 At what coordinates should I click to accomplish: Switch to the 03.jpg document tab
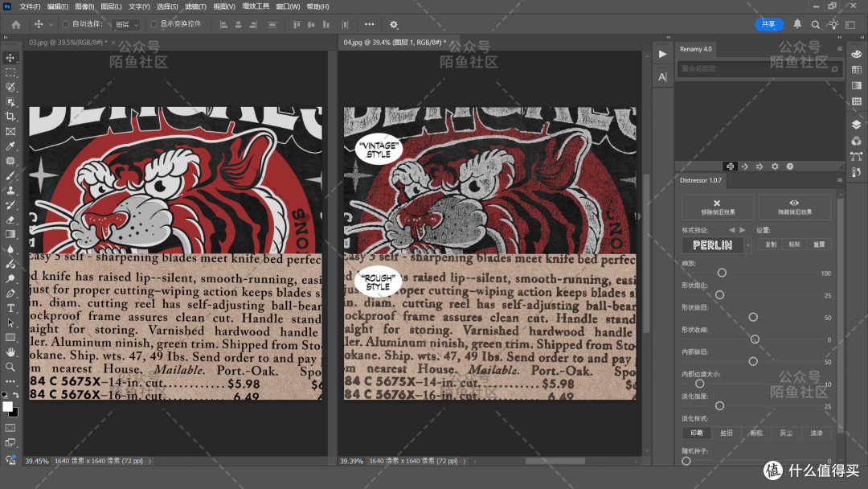[x=68, y=42]
